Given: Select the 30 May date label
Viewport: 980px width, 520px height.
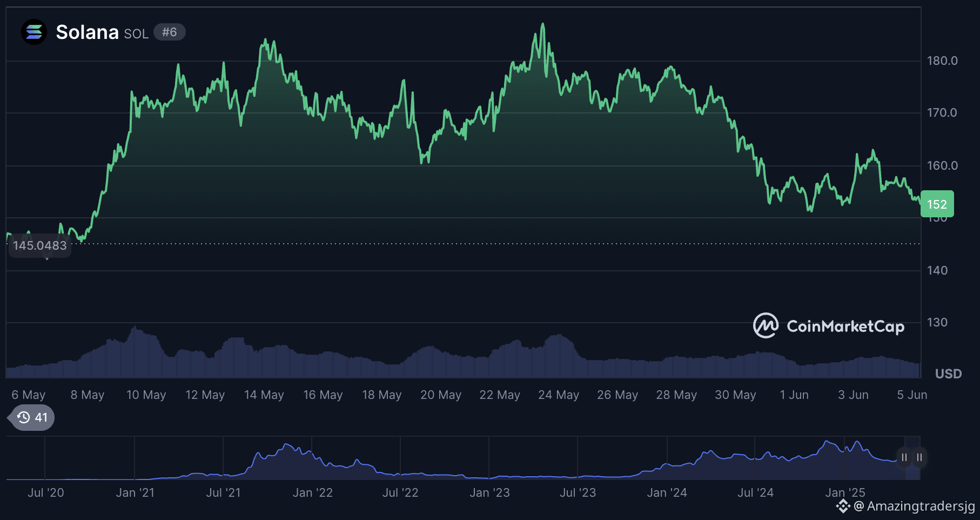Looking at the screenshot, I should [735, 395].
